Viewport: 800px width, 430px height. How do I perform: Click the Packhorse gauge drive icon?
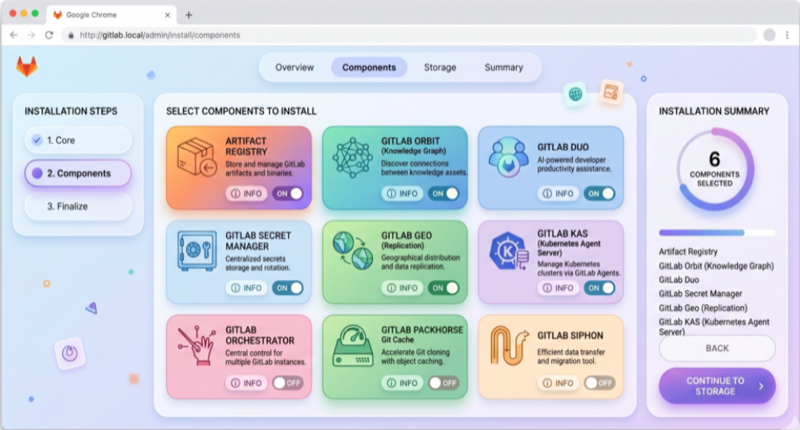pyautogui.click(x=353, y=346)
